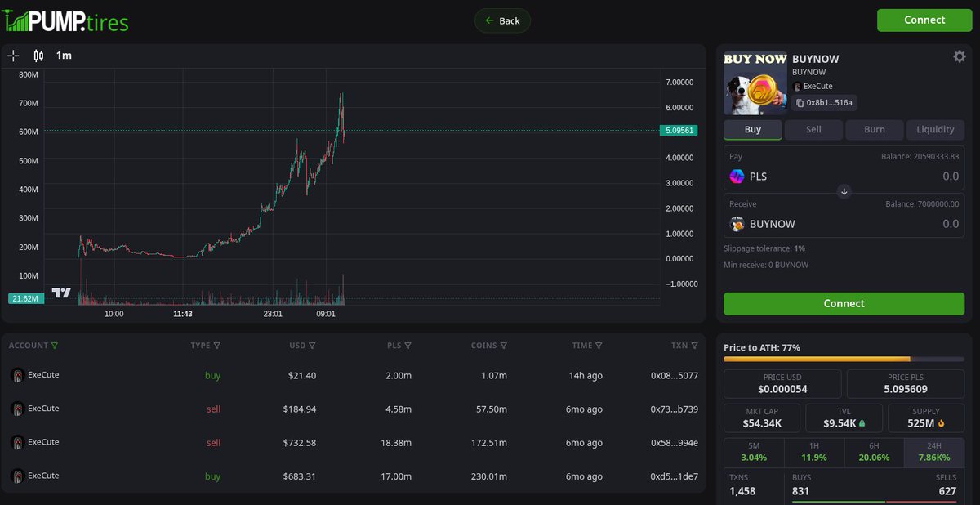The width and height of the screenshot is (980, 505).
Task: Click $683.31 USD value cell
Action: click(300, 476)
